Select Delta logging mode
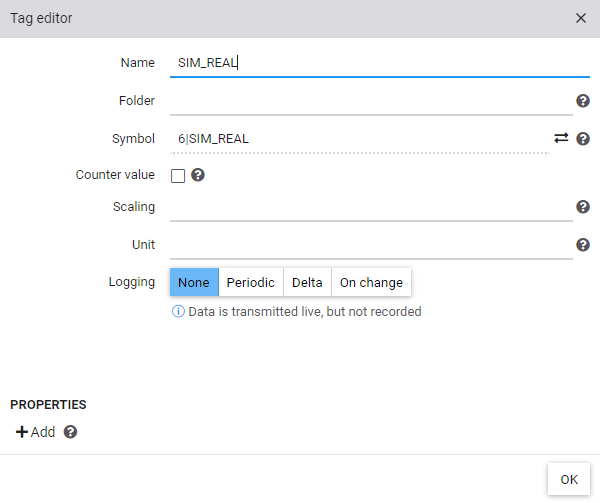Viewport: 600px width, 503px height. (307, 282)
